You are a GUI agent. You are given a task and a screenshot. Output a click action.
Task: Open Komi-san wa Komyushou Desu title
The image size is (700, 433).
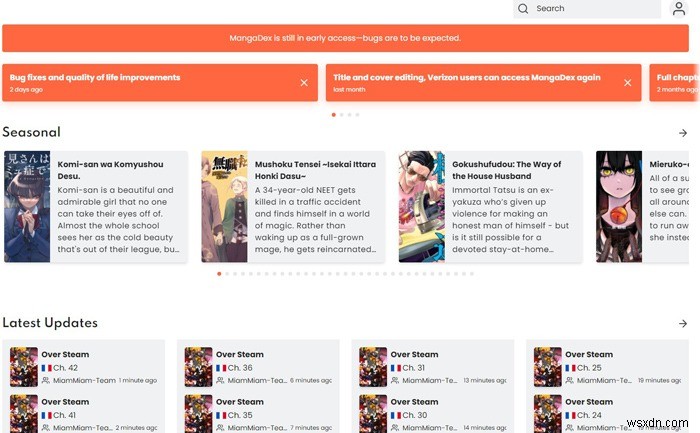(x=110, y=170)
